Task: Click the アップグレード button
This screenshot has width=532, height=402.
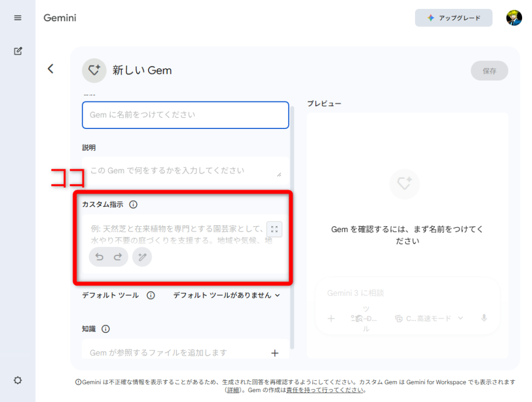Action: pyautogui.click(x=453, y=18)
